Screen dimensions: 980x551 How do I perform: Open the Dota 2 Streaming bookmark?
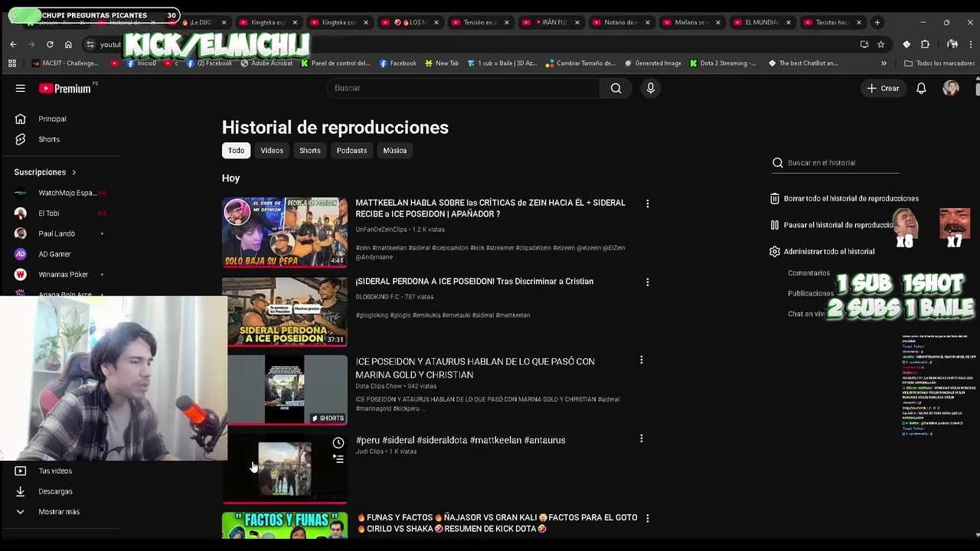[723, 64]
